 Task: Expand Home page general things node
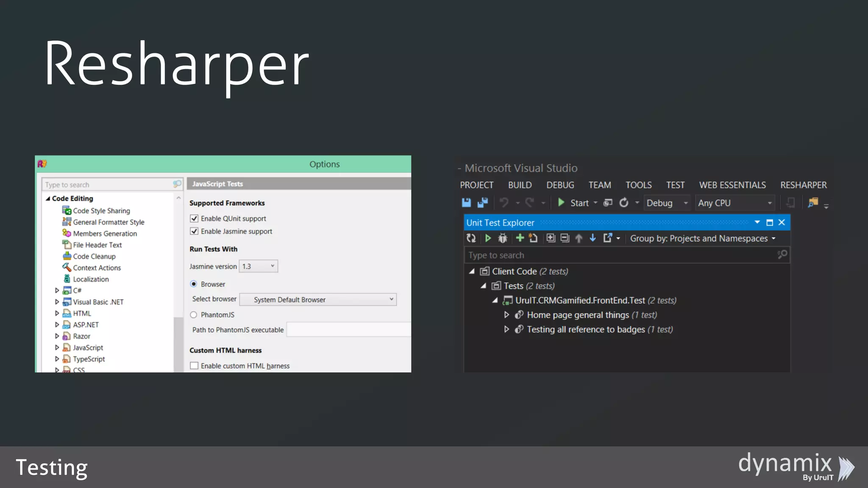[506, 315]
